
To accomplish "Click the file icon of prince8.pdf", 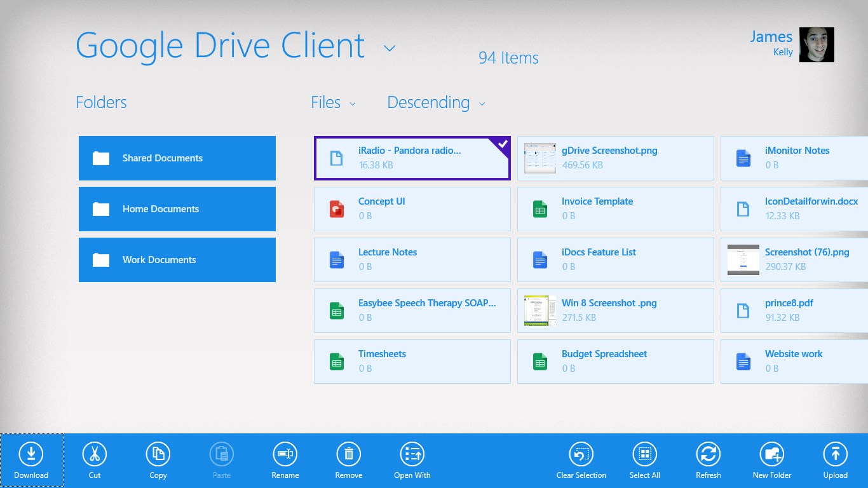I will pos(743,311).
